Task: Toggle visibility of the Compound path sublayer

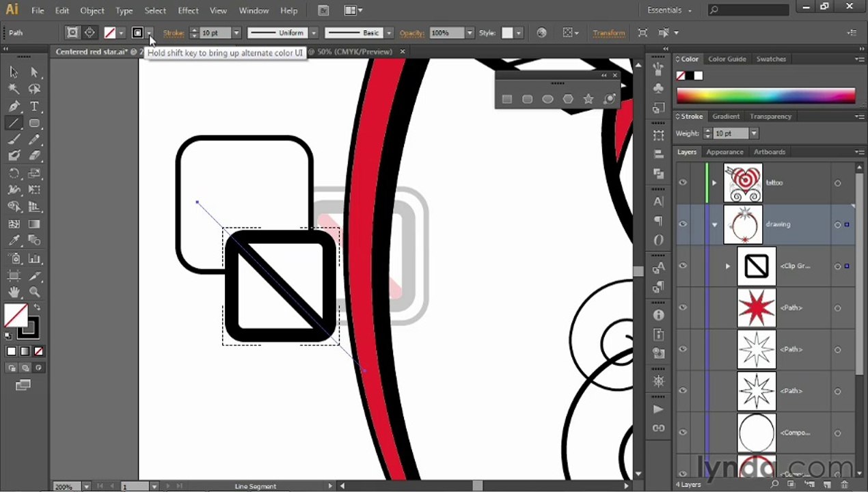Action: tap(683, 433)
